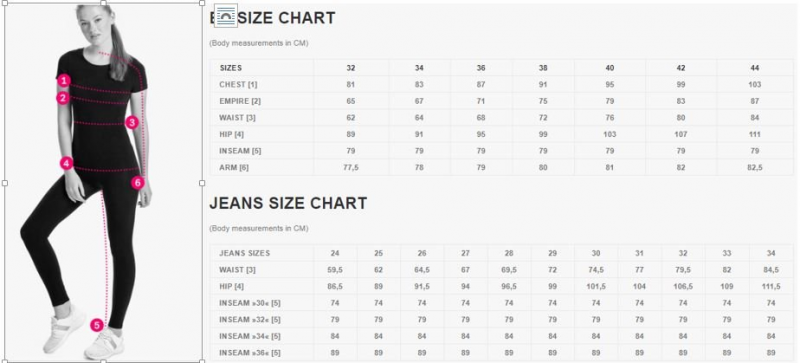Image resolution: width=800 pixels, height=363 pixels.
Task: Select the pink number 5 inseam marker
Action: tap(97, 325)
